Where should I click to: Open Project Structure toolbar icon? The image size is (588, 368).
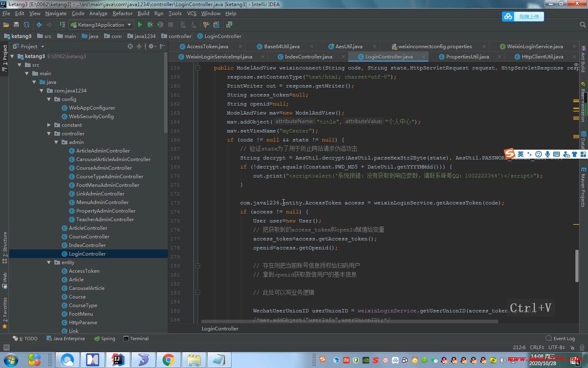tap(216, 25)
